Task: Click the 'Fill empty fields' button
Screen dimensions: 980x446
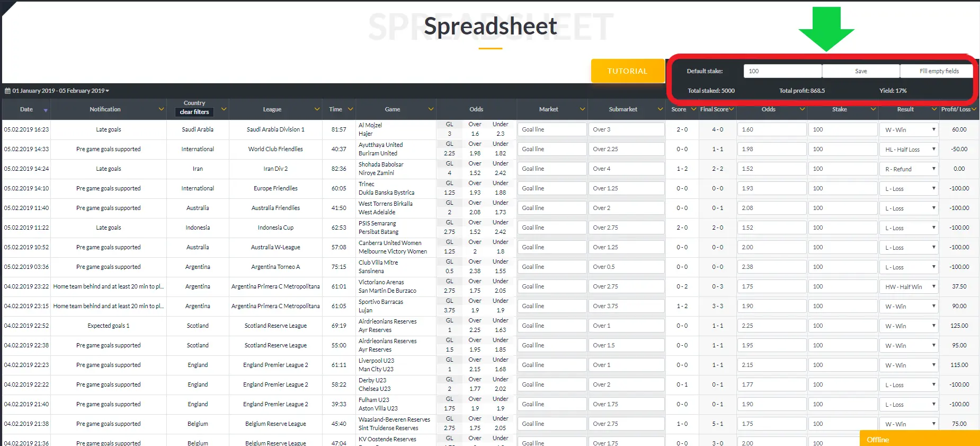Action: (x=939, y=71)
